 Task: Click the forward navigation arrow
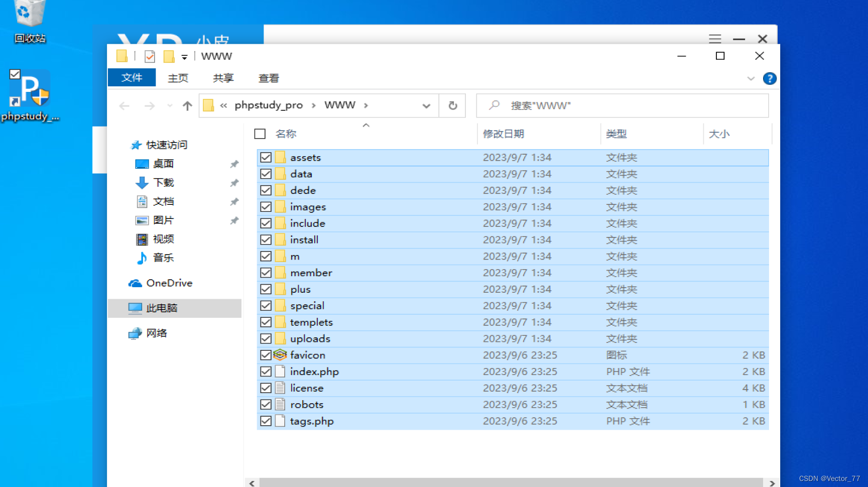click(x=149, y=106)
